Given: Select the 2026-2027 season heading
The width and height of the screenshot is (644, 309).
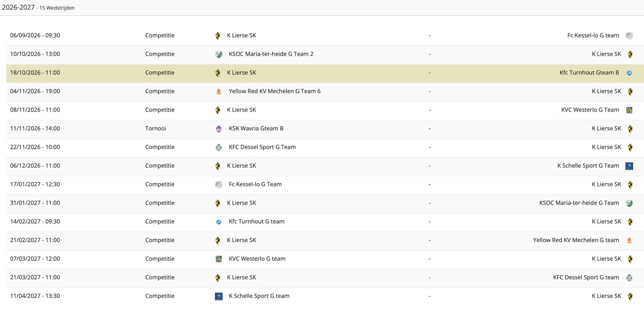Looking at the screenshot, I should [x=18, y=8].
